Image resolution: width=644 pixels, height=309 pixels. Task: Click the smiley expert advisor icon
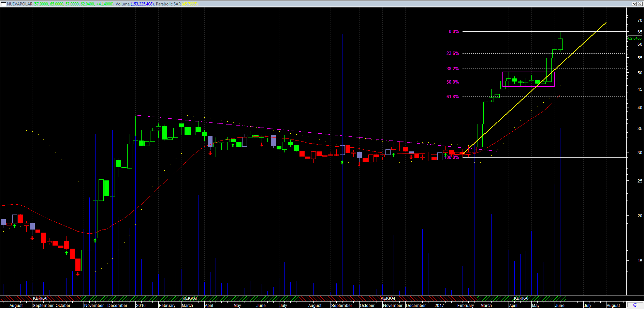tap(635, 305)
